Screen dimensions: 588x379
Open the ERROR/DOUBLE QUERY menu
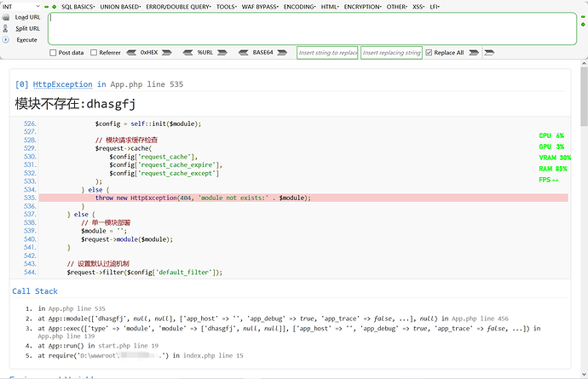(x=178, y=7)
